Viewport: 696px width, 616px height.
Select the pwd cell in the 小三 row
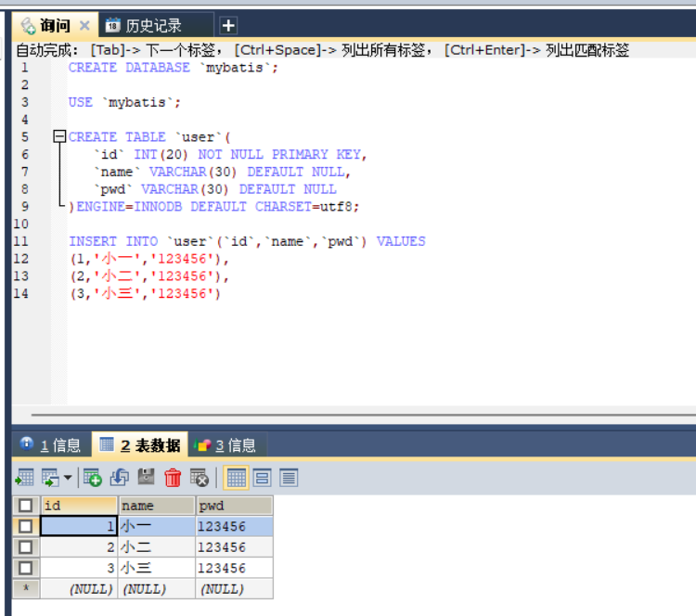[x=234, y=568]
